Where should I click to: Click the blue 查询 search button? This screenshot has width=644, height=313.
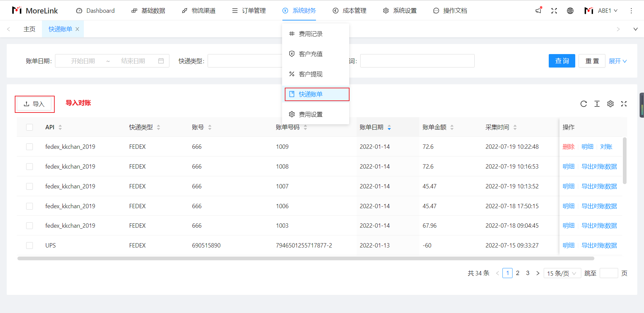click(x=562, y=61)
